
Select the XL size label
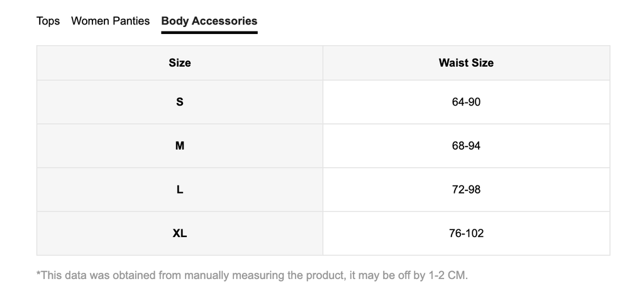click(x=180, y=233)
